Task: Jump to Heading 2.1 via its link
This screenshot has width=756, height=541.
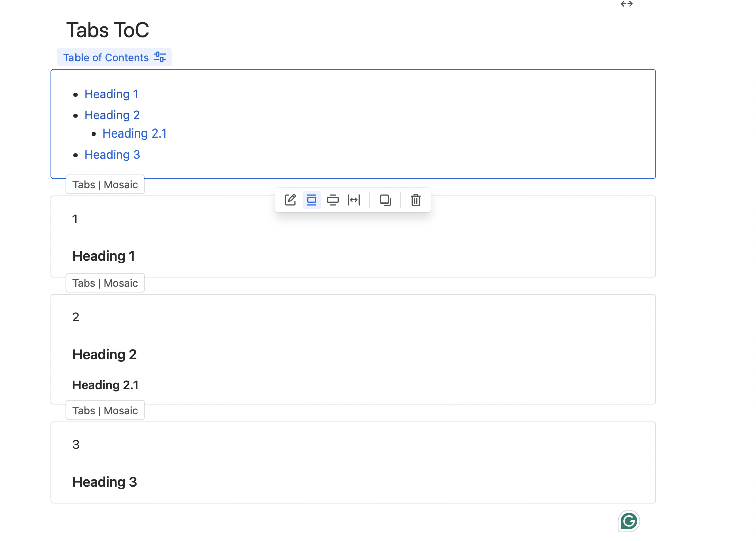Action: coord(134,133)
